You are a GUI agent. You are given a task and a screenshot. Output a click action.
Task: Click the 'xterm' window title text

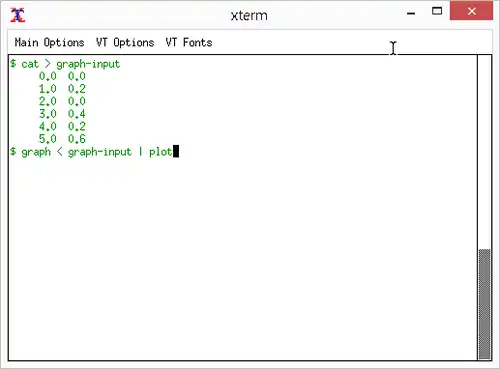coord(249,16)
